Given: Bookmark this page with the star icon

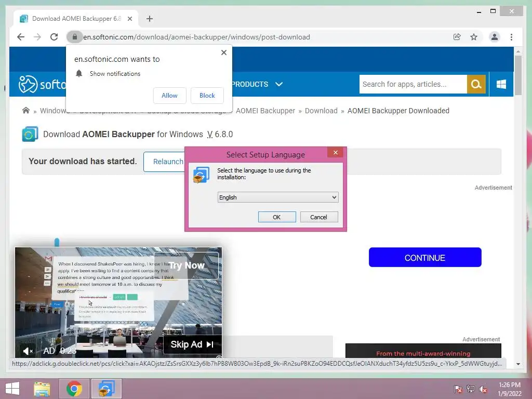Looking at the screenshot, I should (474, 37).
